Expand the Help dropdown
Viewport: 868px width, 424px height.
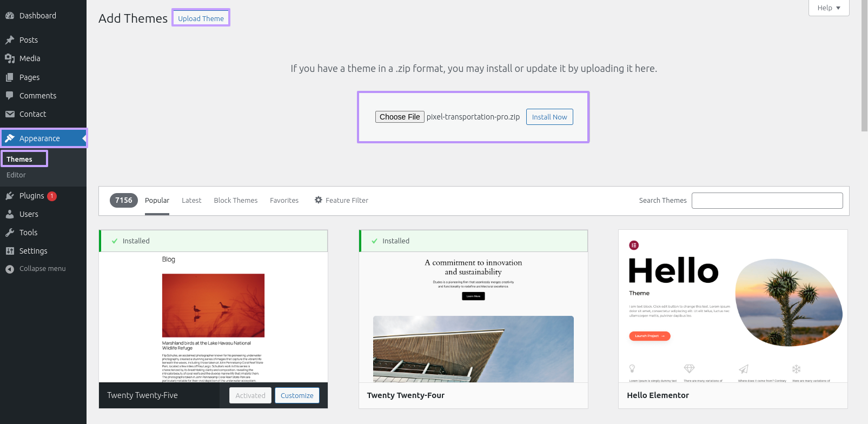829,8
